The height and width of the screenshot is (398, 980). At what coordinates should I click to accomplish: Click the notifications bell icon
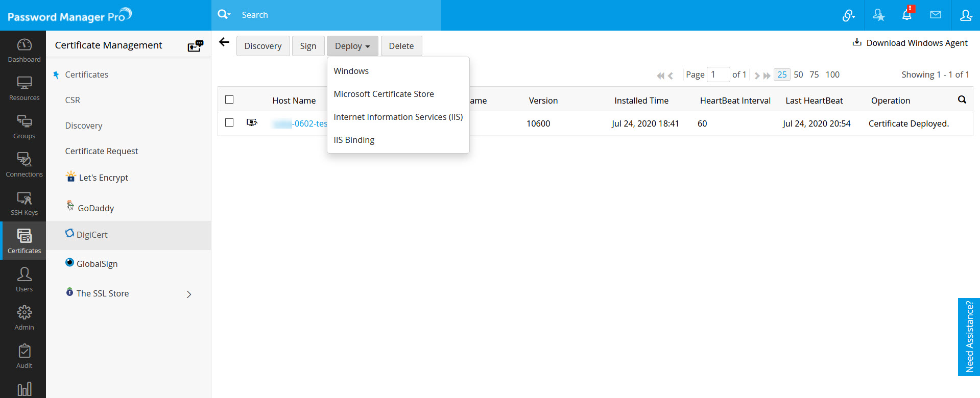906,15
